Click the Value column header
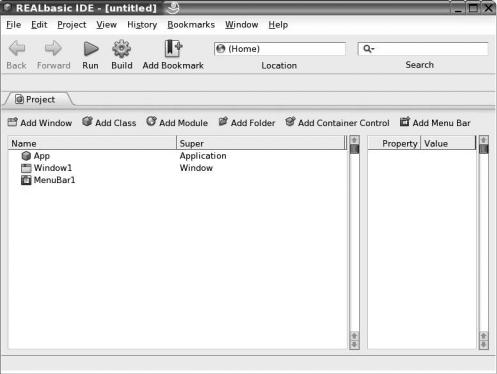The width and height of the screenshot is (497, 374). tap(448, 143)
